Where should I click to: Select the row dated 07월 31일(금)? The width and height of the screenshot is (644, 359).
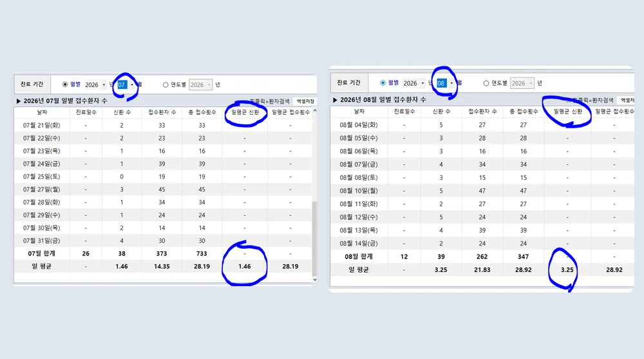coord(163,240)
